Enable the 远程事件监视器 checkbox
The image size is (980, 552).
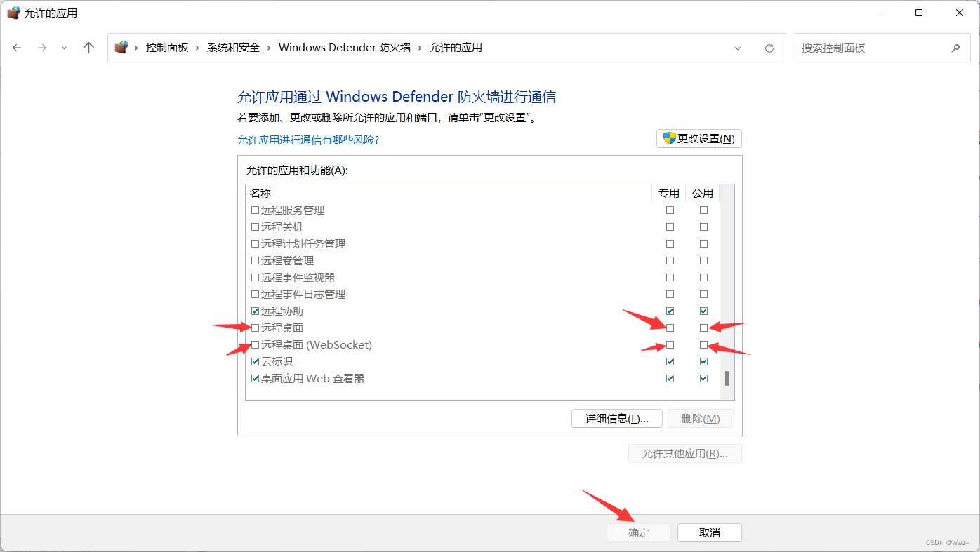[255, 277]
